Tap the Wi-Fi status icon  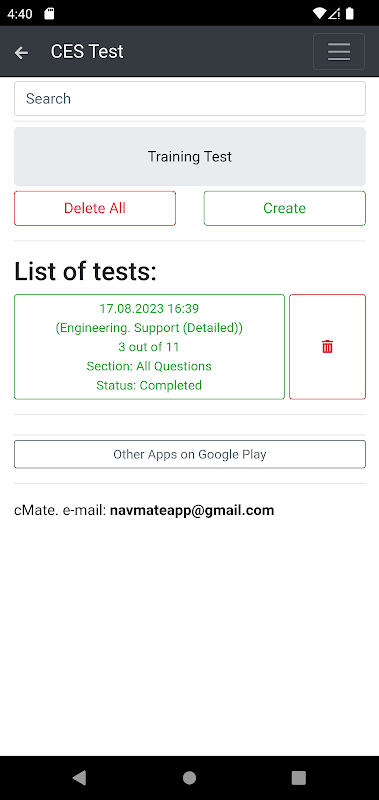(319, 14)
